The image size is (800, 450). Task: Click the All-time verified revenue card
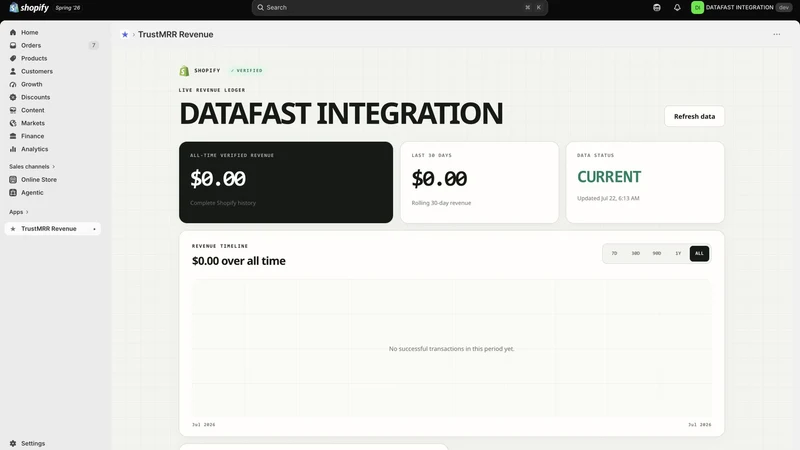pos(286,182)
